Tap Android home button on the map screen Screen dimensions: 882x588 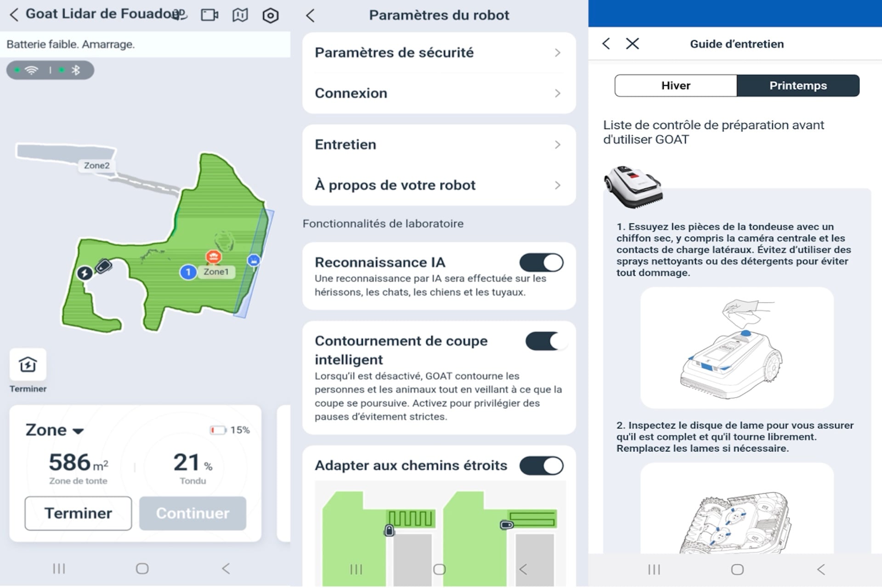142,569
